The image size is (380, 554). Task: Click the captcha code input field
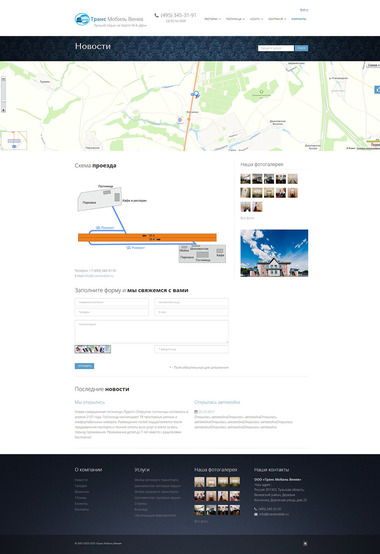point(191,349)
